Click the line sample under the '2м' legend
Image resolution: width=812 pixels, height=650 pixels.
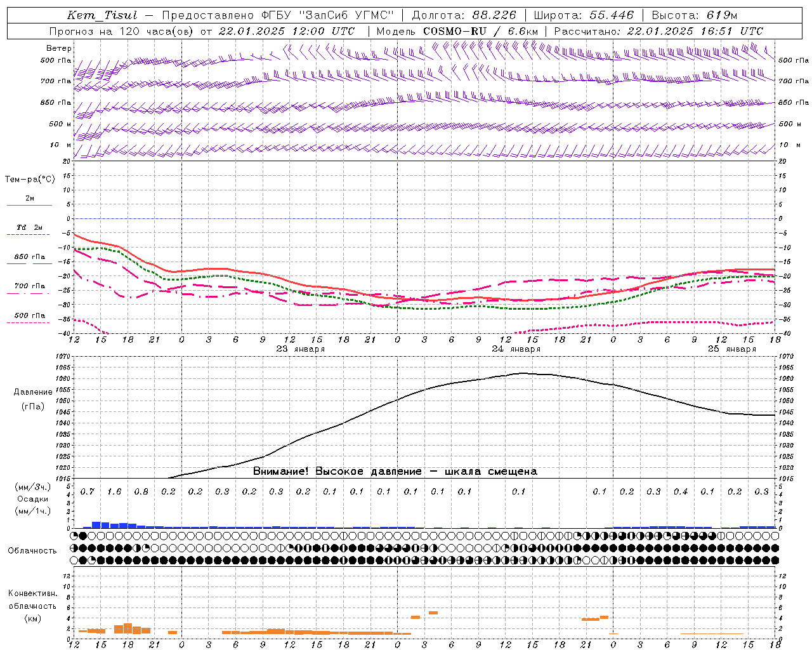pos(29,206)
